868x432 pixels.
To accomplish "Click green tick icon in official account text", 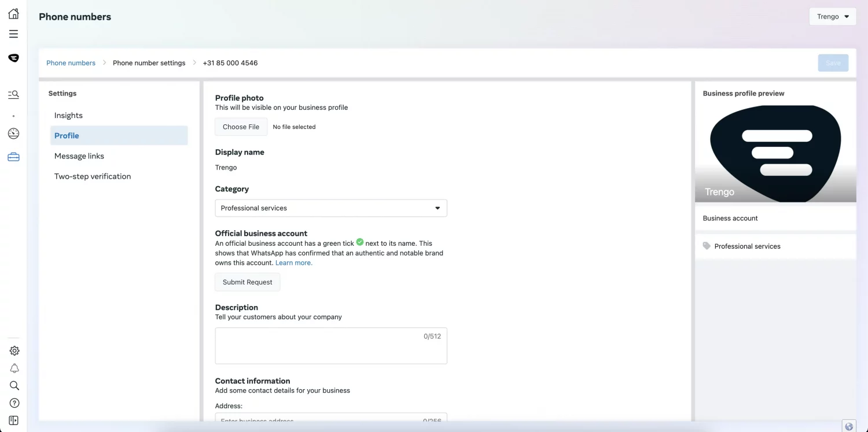I will pyautogui.click(x=360, y=242).
